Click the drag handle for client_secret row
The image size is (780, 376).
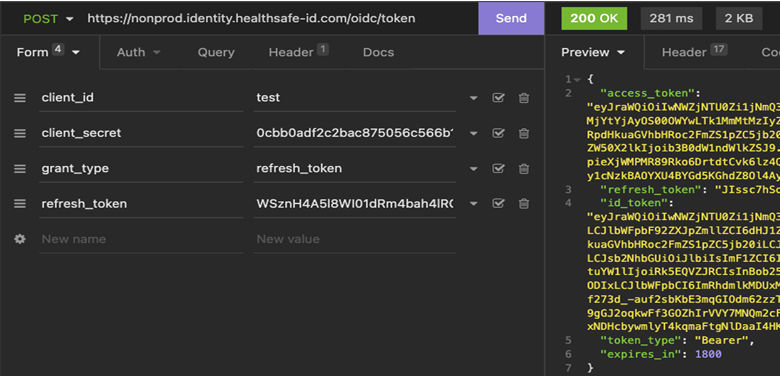20,133
